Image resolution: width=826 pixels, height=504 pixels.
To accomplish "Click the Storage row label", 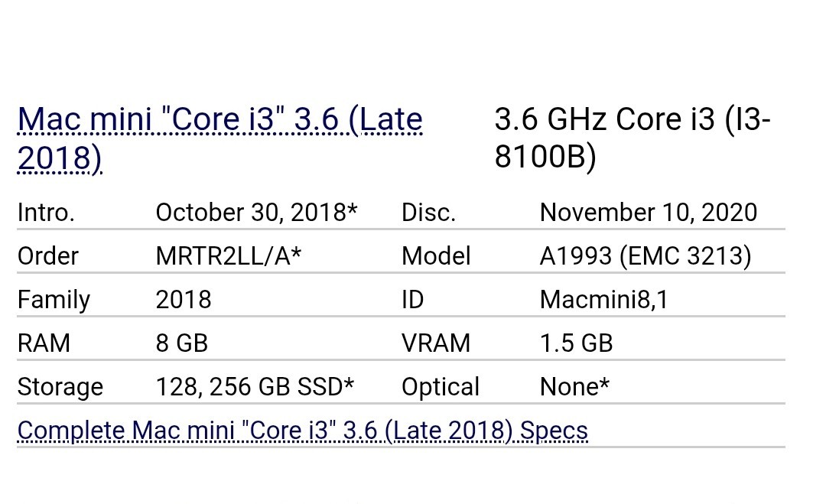I will point(60,387).
